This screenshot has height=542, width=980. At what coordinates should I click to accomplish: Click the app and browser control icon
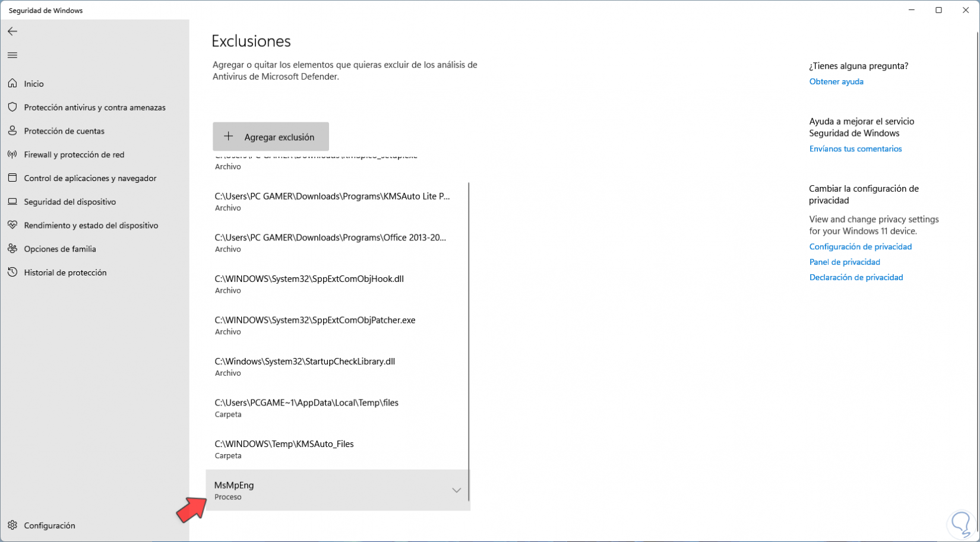[12, 178]
